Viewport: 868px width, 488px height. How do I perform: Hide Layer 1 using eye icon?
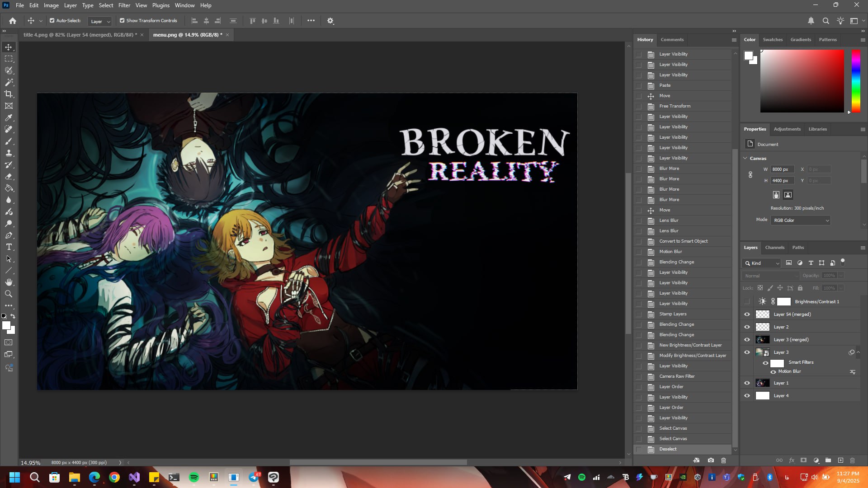747,383
